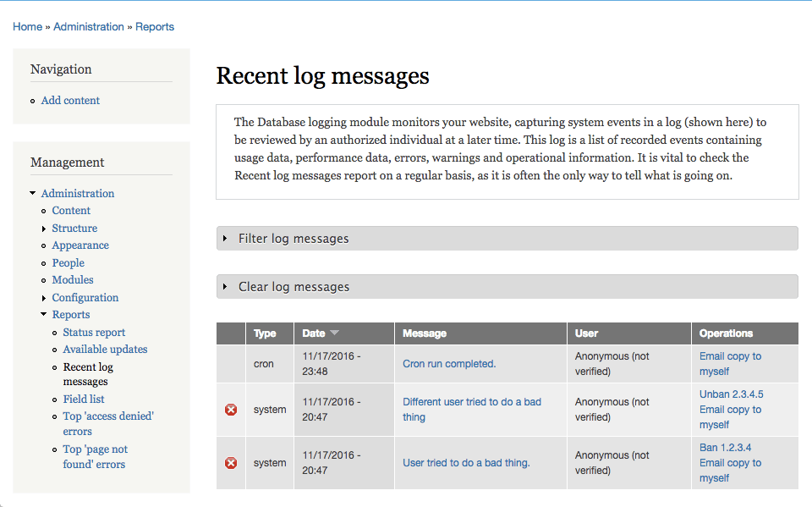Click Email copy to myself below Ban 1.2.3.4
The image size is (812, 507).
[x=730, y=471]
